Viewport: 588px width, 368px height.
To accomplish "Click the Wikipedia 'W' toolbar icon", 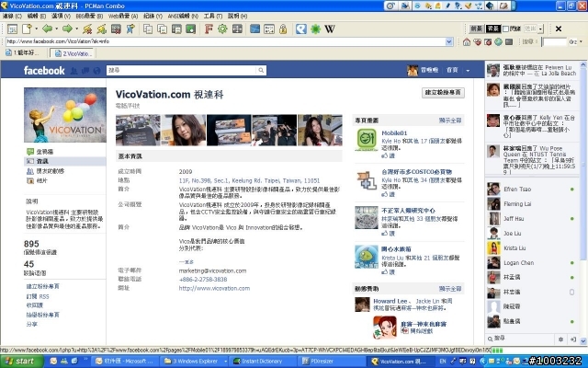I will click(x=330, y=29).
